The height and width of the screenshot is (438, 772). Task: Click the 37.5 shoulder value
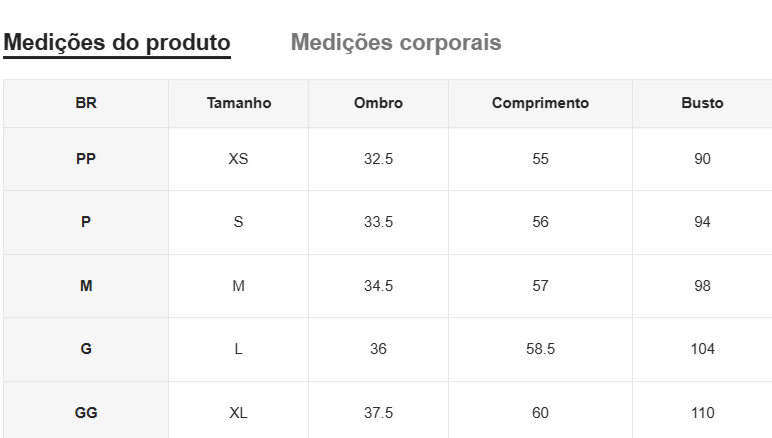point(378,413)
